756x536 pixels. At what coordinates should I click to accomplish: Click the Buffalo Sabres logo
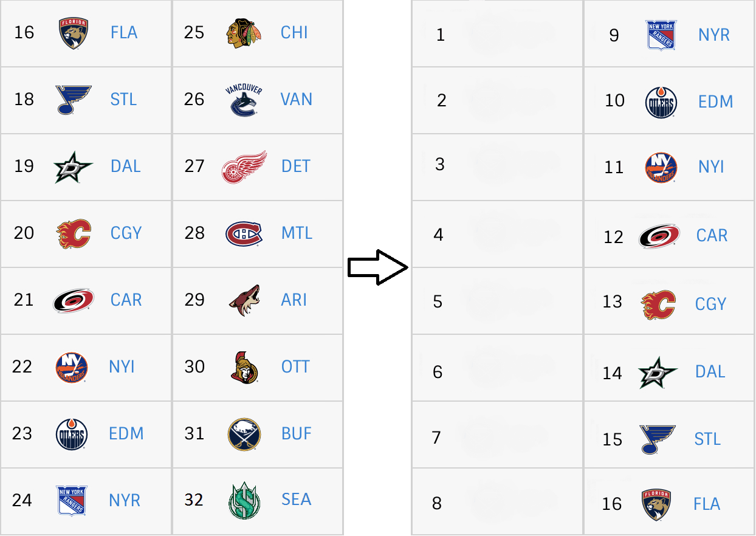[244, 434]
